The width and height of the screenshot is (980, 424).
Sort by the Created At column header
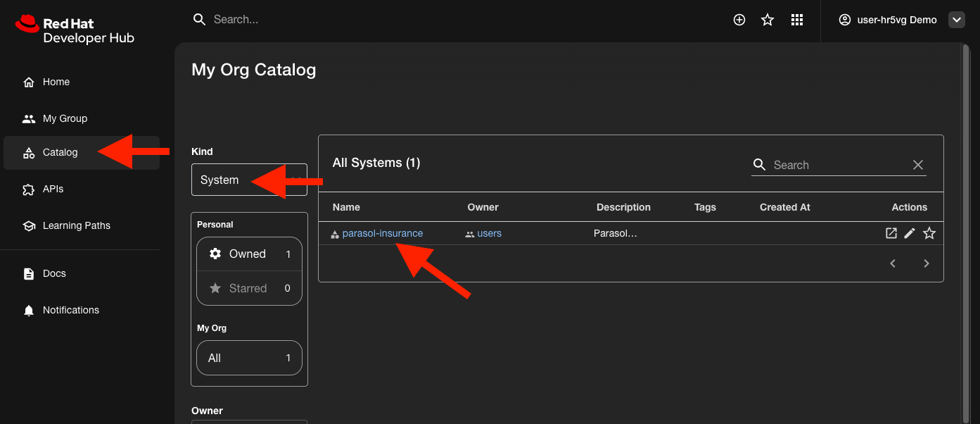pyautogui.click(x=785, y=207)
